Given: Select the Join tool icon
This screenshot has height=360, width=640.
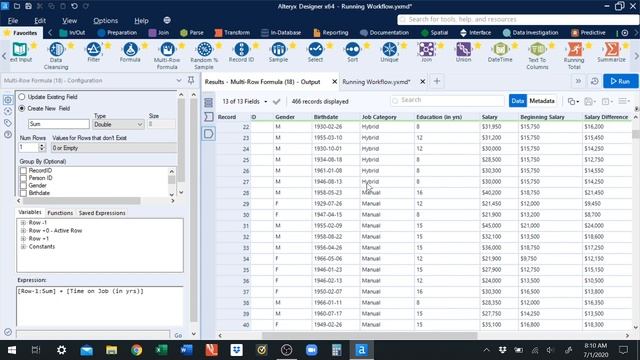Looking at the screenshot, I should pyautogui.click(x=426, y=49).
